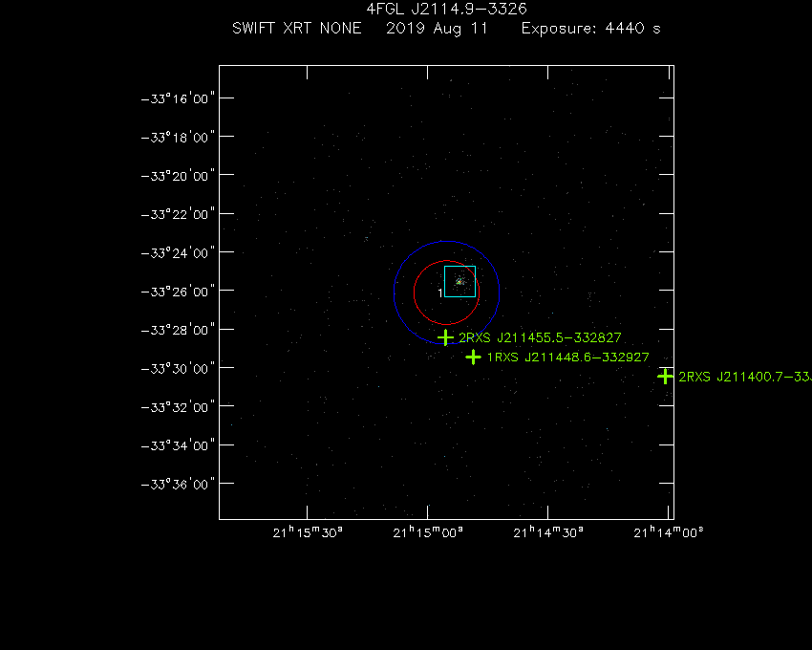Click the 21h14m30s right ascension label
This screenshot has height=650, width=812.
(548, 532)
